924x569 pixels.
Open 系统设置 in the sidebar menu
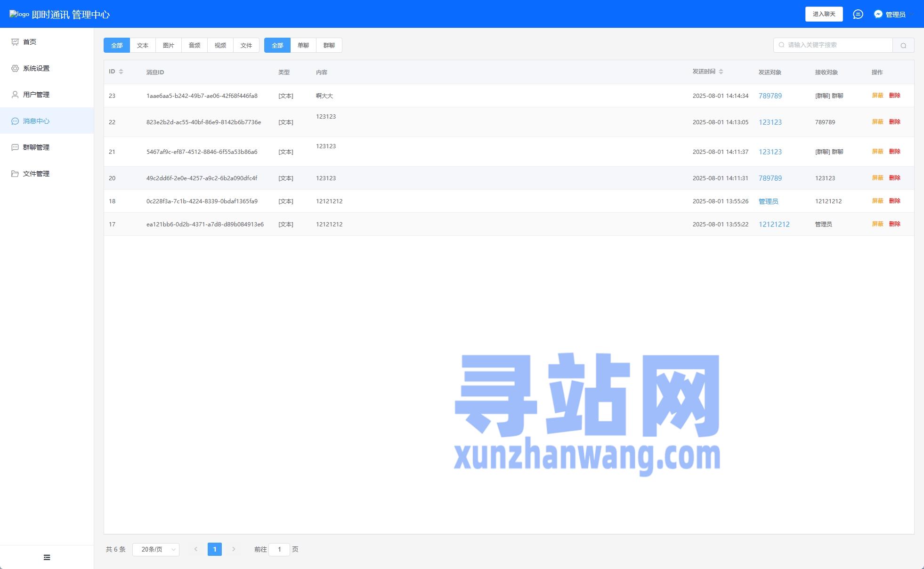point(47,68)
